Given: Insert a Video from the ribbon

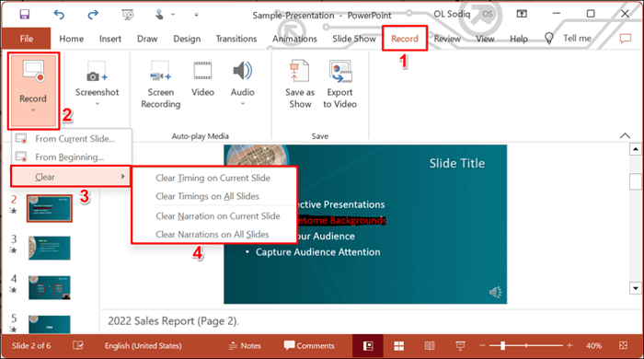Looking at the screenshot, I should [x=202, y=79].
